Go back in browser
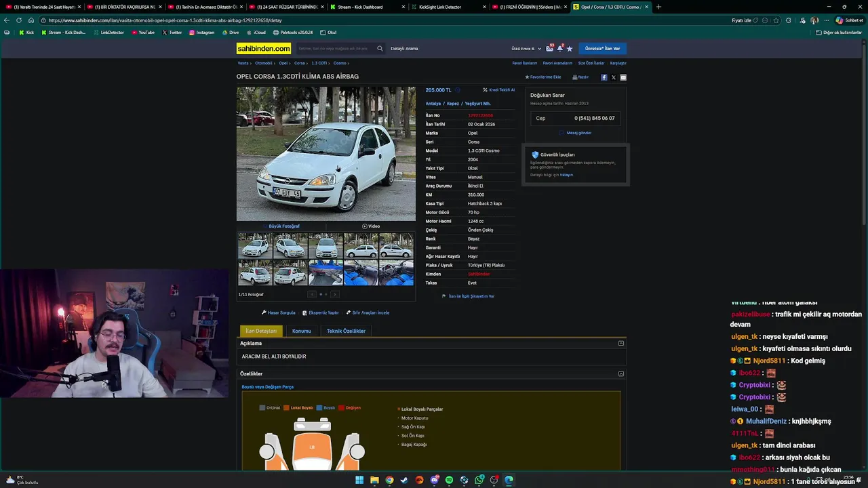The width and height of the screenshot is (868, 488). pyautogui.click(x=7, y=20)
